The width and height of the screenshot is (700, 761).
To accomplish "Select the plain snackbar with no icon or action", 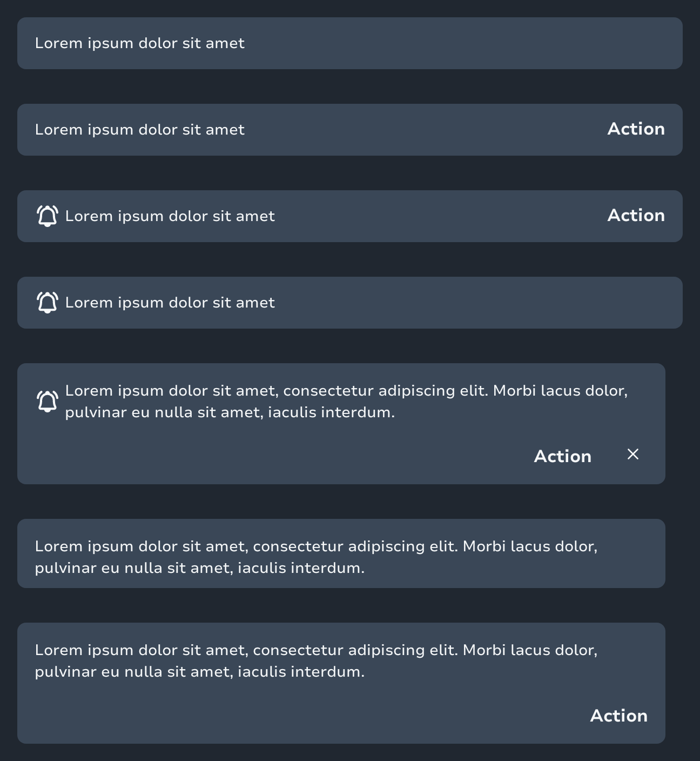I will pos(349,43).
